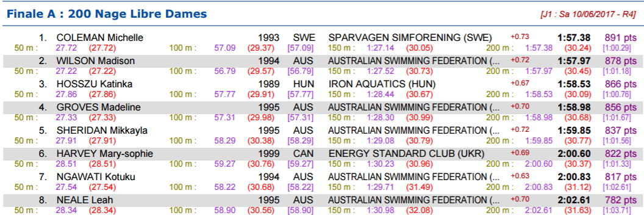Click the 856 pts score
This screenshot has width=644, height=221.
(x=621, y=107)
